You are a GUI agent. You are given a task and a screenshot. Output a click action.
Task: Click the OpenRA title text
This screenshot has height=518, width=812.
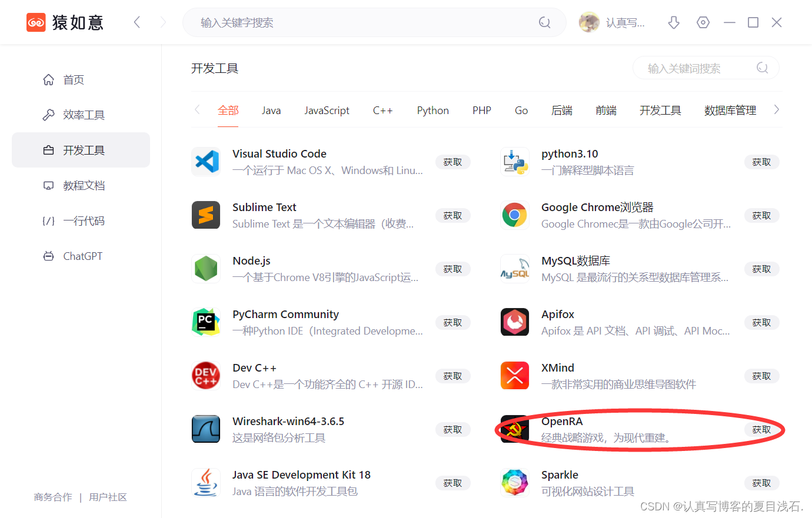click(x=562, y=421)
